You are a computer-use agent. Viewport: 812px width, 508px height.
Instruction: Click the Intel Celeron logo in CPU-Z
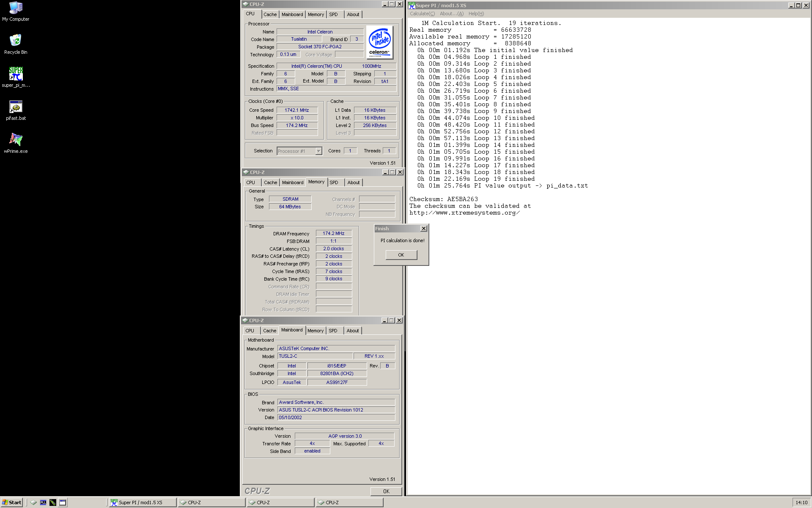(379, 42)
